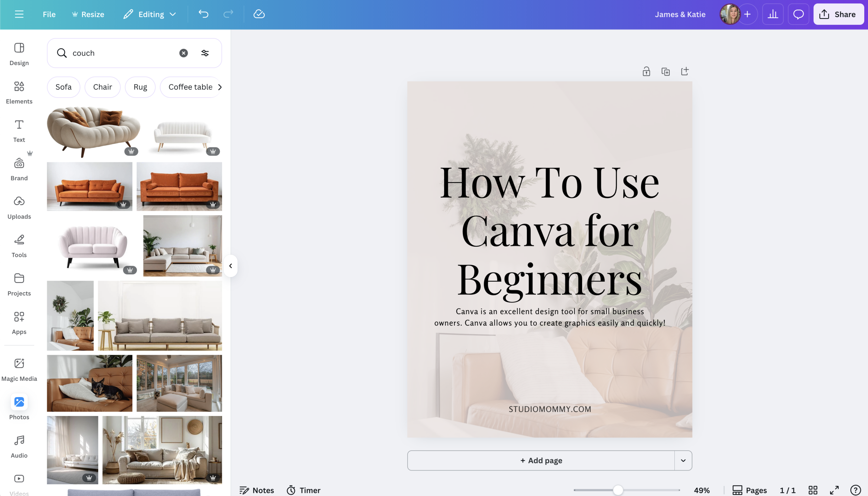Image resolution: width=868 pixels, height=496 pixels.
Task: Open the search filters icon
Action: (205, 53)
